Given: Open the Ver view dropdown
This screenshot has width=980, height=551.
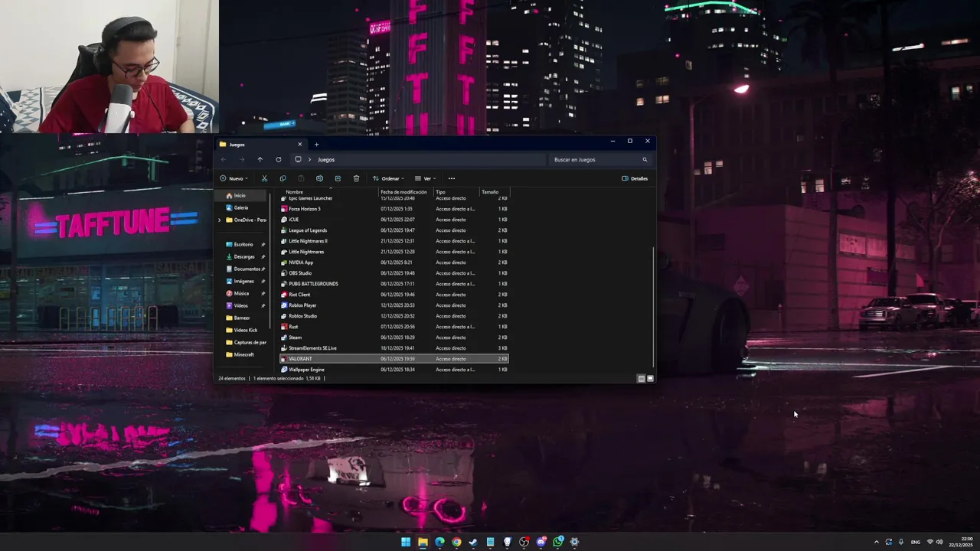Looking at the screenshot, I should [x=426, y=178].
